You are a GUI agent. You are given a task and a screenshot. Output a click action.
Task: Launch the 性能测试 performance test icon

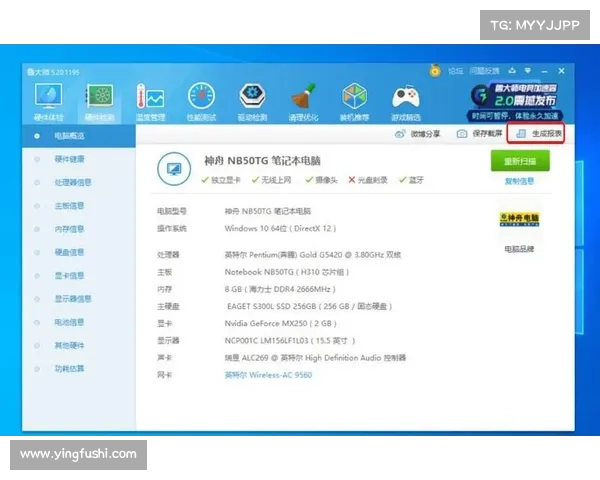(201, 102)
